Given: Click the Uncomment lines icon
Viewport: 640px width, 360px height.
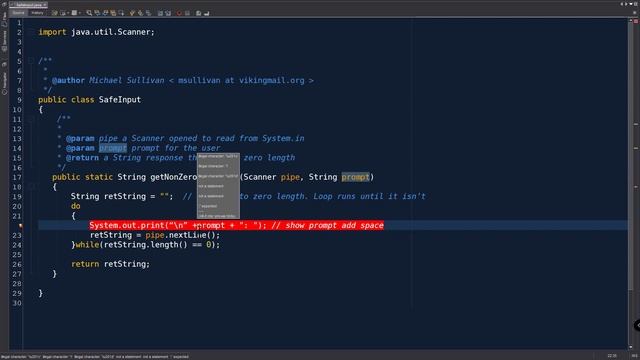Looking at the screenshot, I should coord(207,13).
